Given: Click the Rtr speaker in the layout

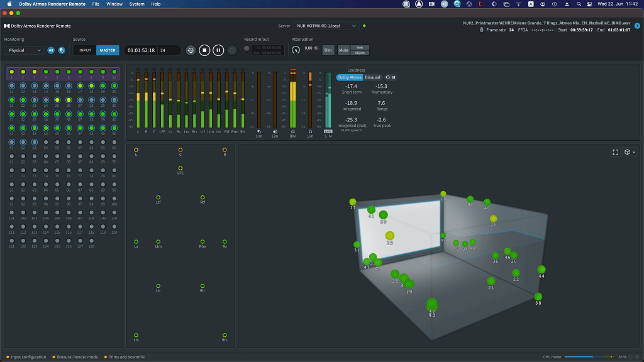Looking at the screenshot, I should point(203,286).
